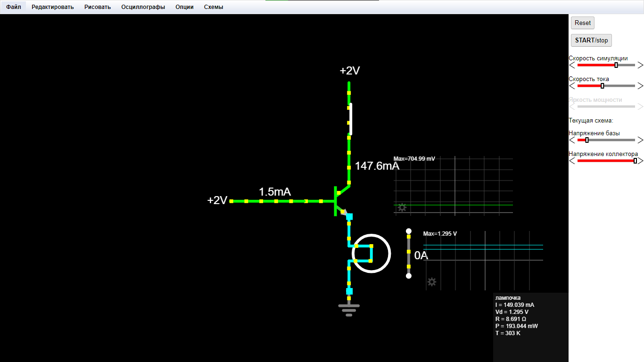Increase Напряжение базы with right arrow
644x362 pixels.
(x=640, y=140)
